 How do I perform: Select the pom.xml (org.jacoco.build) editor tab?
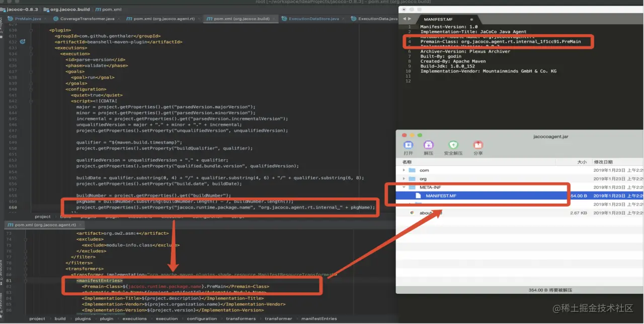pos(242,19)
